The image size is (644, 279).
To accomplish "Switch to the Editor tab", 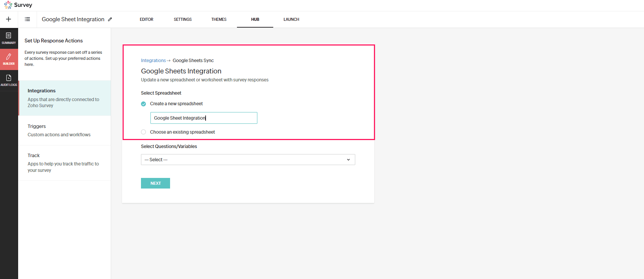I will pos(147,19).
